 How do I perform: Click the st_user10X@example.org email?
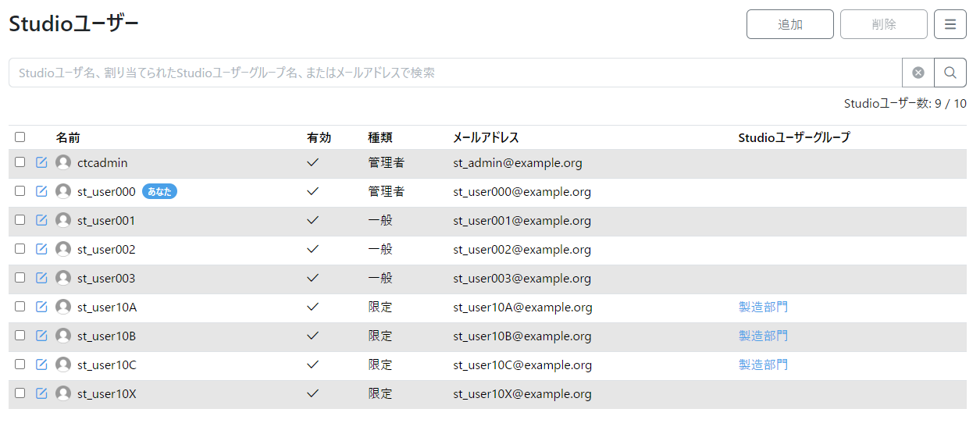[x=522, y=394]
